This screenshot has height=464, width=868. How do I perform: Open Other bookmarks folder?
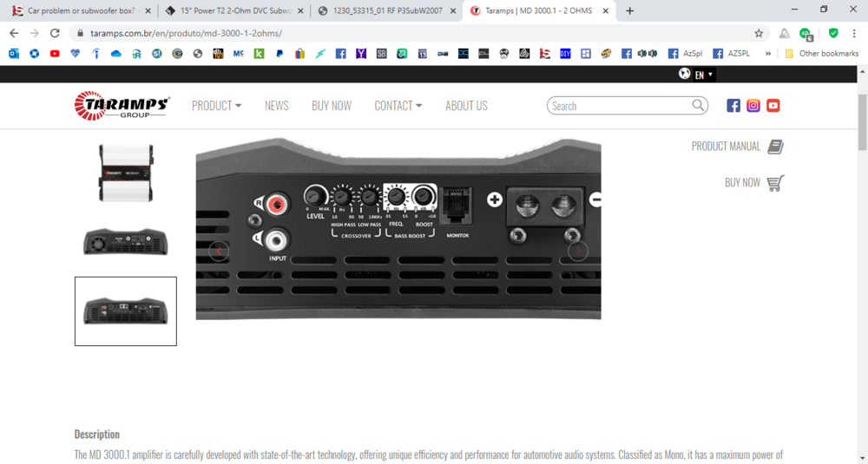pyautogui.click(x=821, y=54)
